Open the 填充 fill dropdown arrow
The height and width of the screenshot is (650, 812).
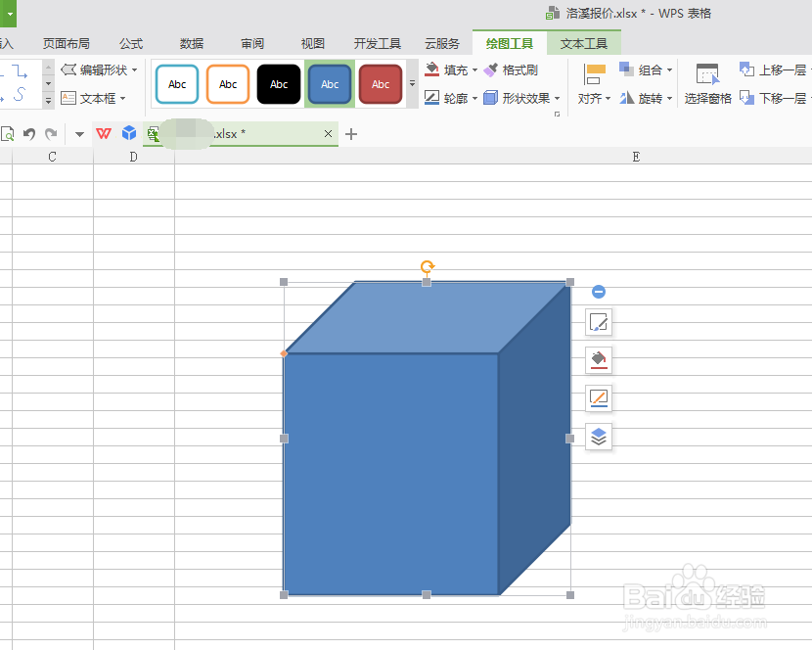click(x=474, y=70)
